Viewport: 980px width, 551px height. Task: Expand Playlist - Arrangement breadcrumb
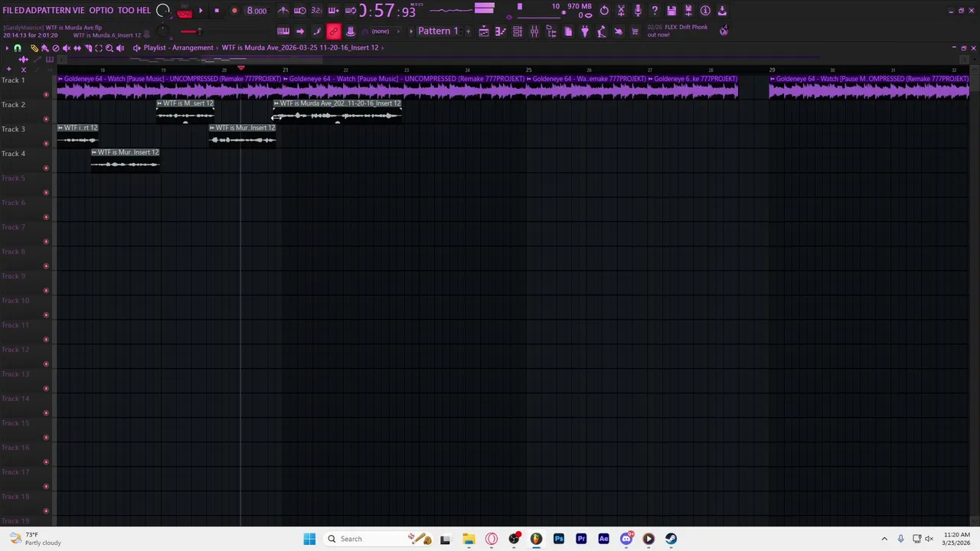click(x=178, y=47)
